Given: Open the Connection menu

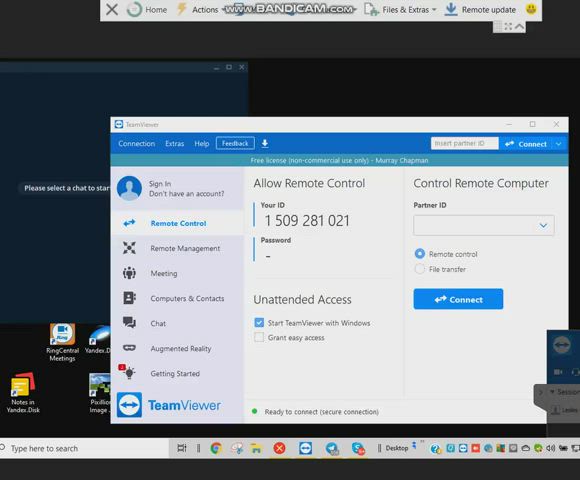Looking at the screenshot, I should point(136,143).
